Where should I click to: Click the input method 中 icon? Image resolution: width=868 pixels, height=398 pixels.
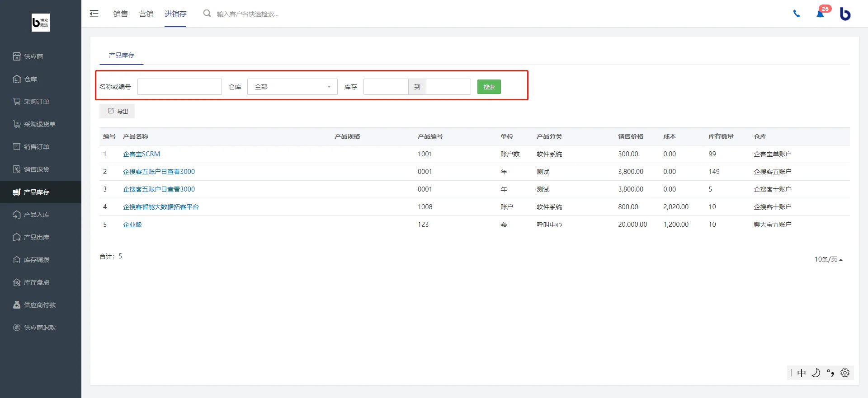coord(802,373)
